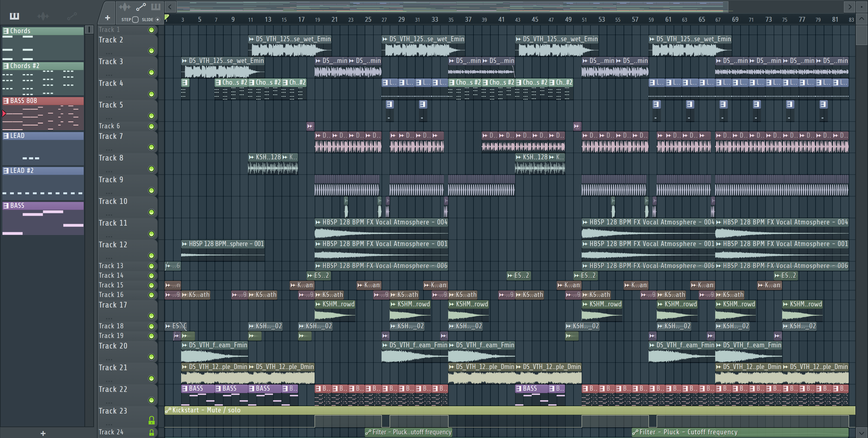Select the ES..C clip on Track 18

tap(176, 326)
